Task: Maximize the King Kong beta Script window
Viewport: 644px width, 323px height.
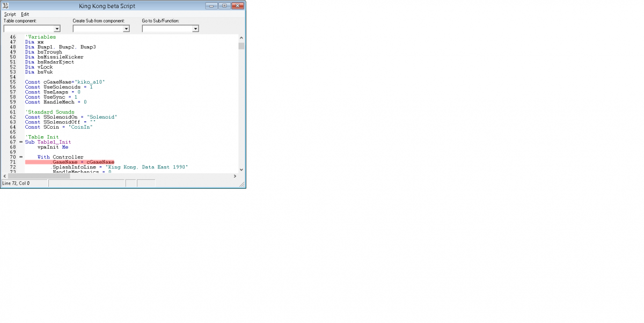Action: point(224,5)
